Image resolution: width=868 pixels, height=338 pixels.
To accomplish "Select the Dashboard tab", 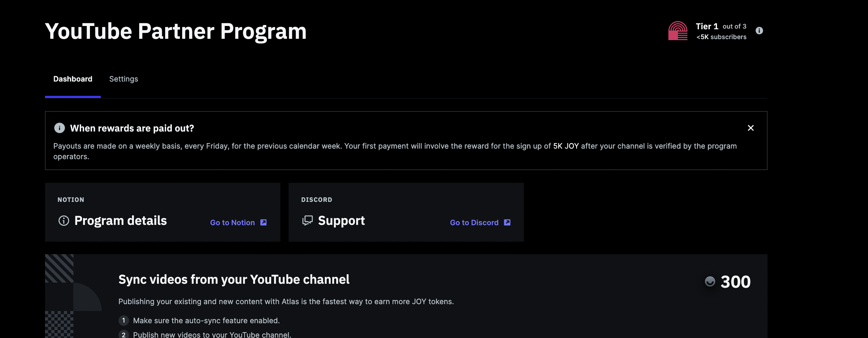I will point(73,79).
